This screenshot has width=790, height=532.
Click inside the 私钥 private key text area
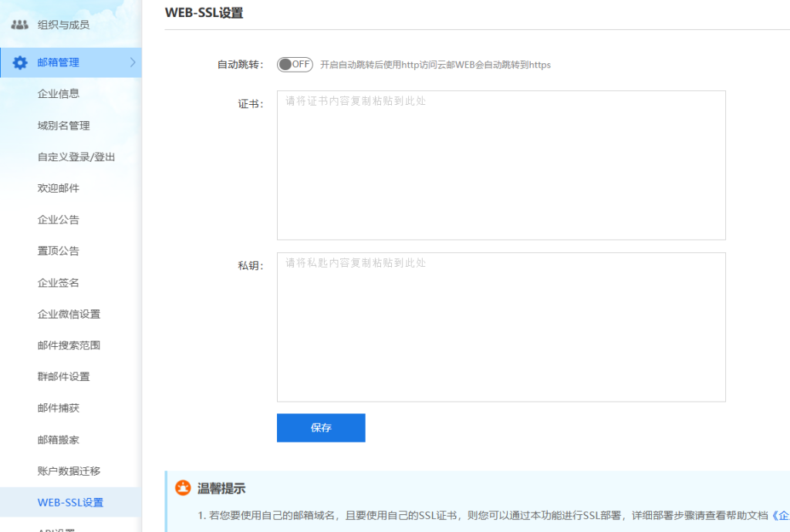[x=501, y=326]
